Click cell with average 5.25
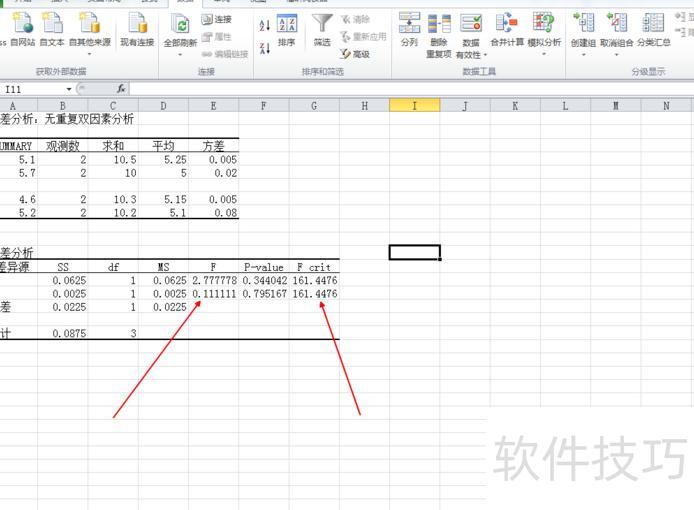 pos(163,159)
